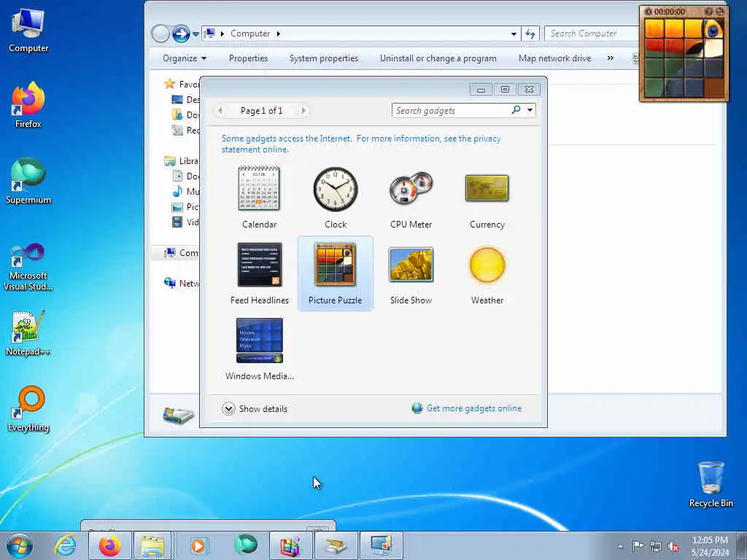Viewport: 747px width, 560px height.
Task: Select Music library in navigation pane
Action: point(186,192)
